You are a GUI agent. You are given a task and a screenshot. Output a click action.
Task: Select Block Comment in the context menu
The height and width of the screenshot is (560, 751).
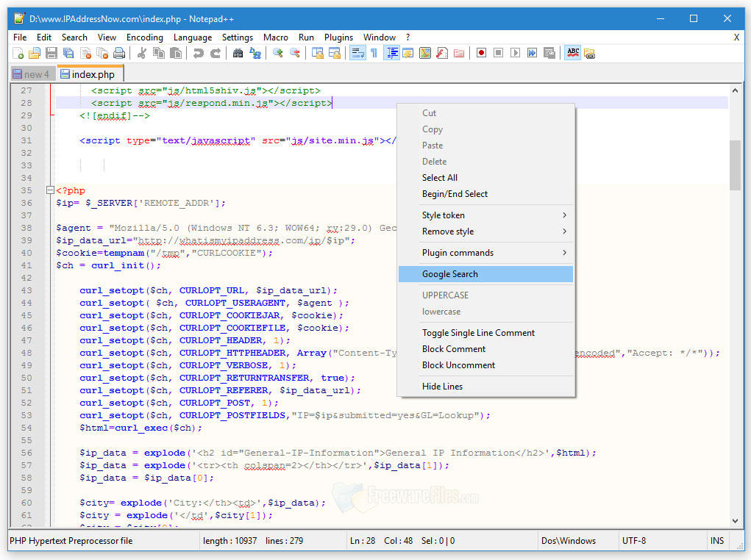point(452,349)
